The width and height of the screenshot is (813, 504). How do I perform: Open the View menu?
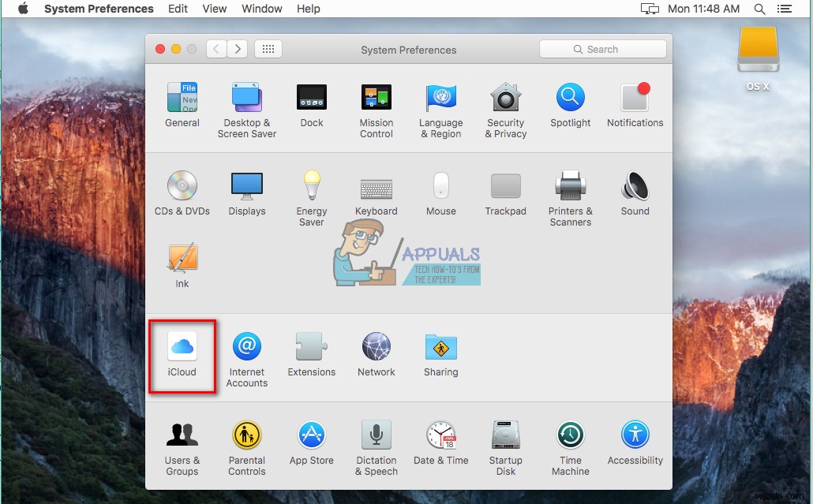click(x=214, y=9)
